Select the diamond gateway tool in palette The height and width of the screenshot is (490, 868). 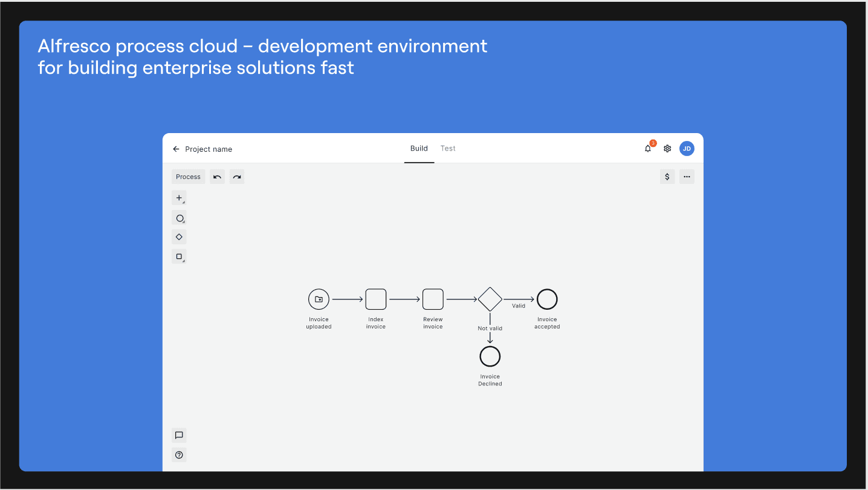(179, 237)
